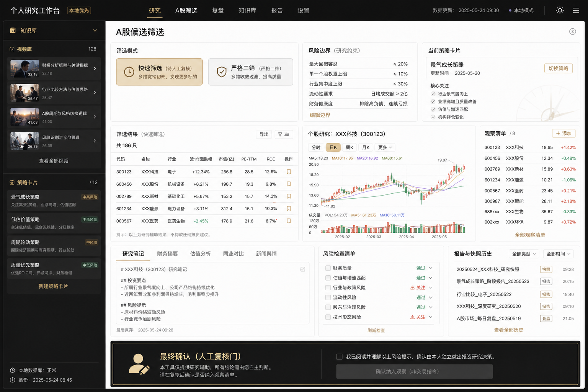The width and height of the screenshot is (588, 392).
Task: Bookmark the 600456 XXX股份 screening result row
Action: [289, 184]
